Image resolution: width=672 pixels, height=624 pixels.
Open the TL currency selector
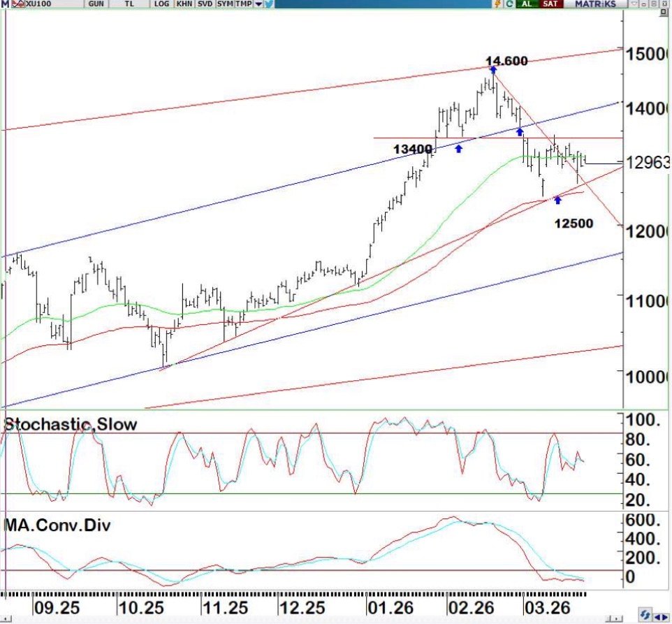[x=129, y=4]
